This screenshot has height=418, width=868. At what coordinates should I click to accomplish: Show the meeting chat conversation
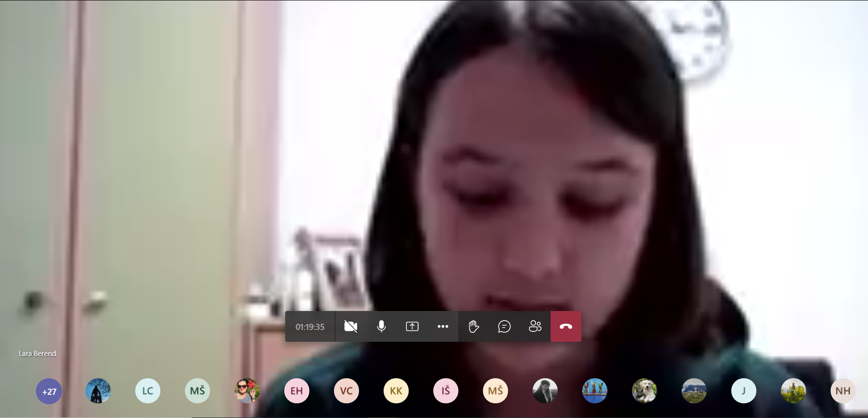pos(504,327)
